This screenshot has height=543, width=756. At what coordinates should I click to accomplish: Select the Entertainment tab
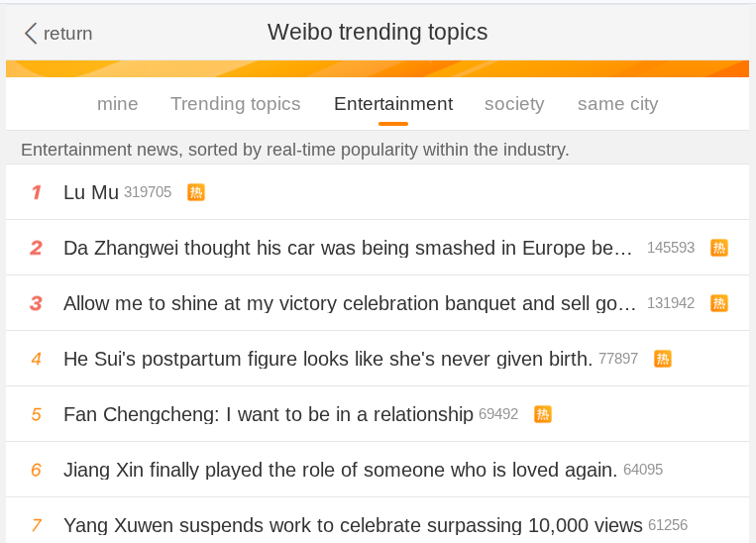pyautogui.click(x=393, y=104)
